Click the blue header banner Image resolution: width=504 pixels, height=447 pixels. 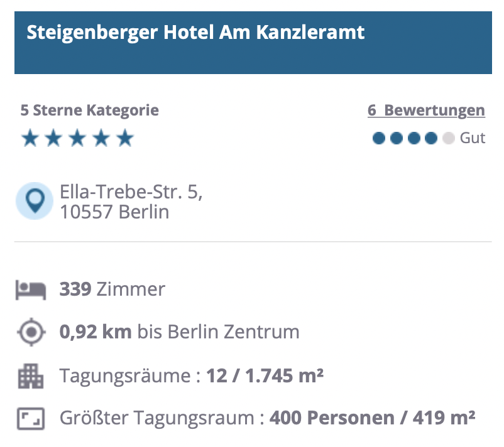point(253,43)
